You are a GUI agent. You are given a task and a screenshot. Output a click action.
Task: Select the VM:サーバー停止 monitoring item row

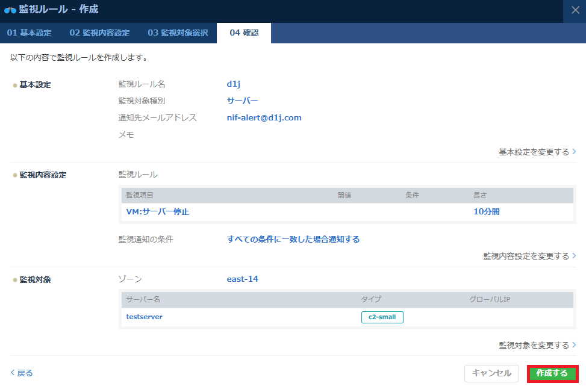click(158, 212)
